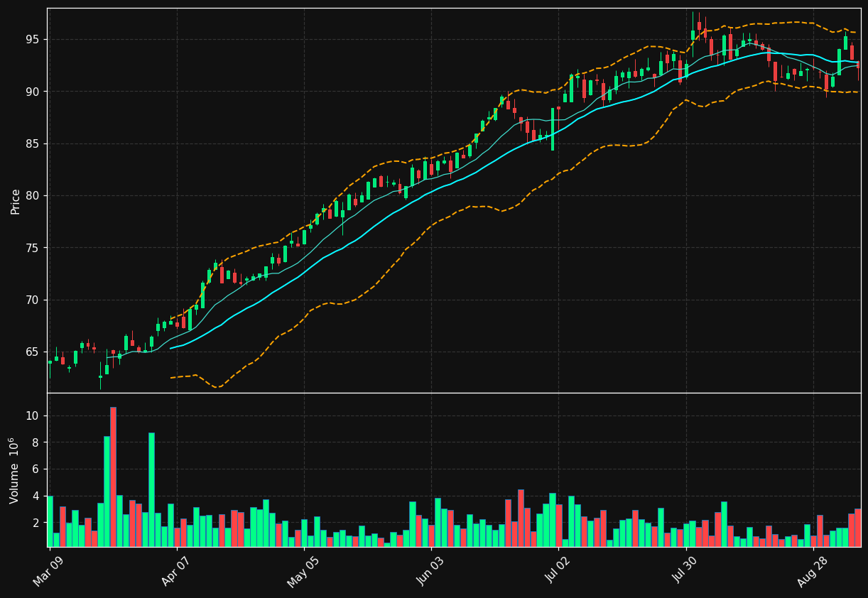Select the price tick label "85"
Screen dimensions: 868x598
[x=34, y=143]
